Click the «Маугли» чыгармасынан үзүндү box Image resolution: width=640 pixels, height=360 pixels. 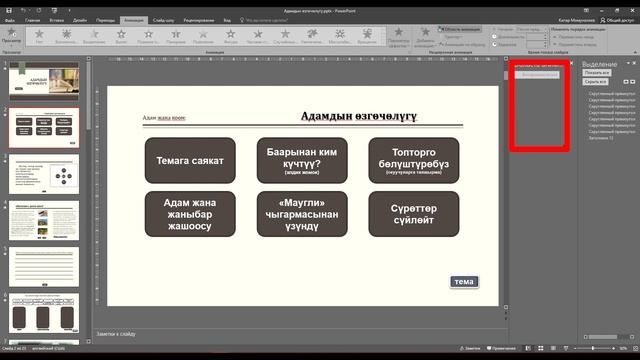(302, 214)
